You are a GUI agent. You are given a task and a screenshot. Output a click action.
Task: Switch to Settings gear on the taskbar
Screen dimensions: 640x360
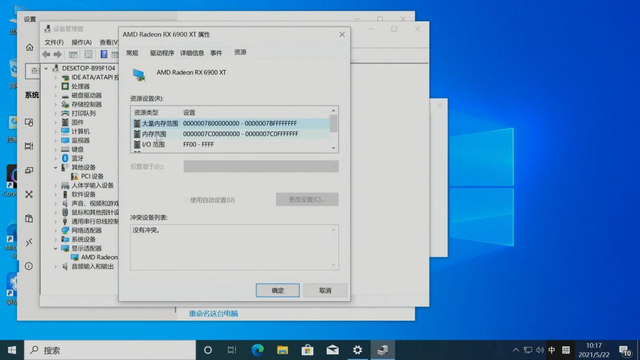358,350
